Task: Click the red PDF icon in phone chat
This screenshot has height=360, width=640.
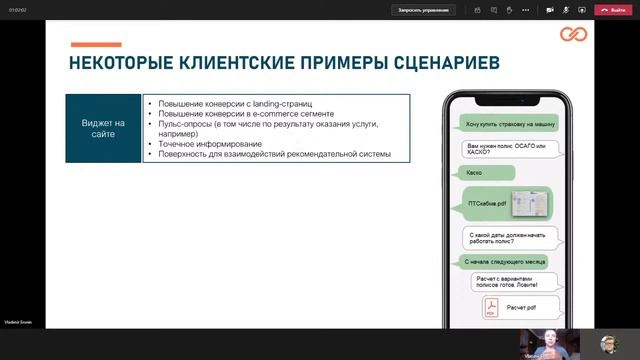Action: 491,307
